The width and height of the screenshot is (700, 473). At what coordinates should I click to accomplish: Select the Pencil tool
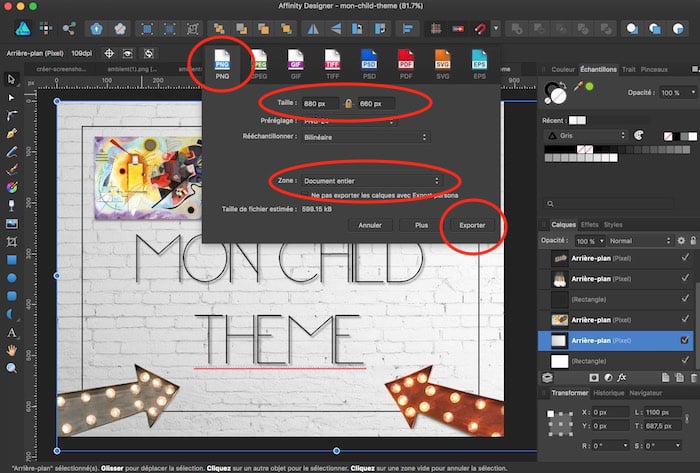(x=12, y=152)
